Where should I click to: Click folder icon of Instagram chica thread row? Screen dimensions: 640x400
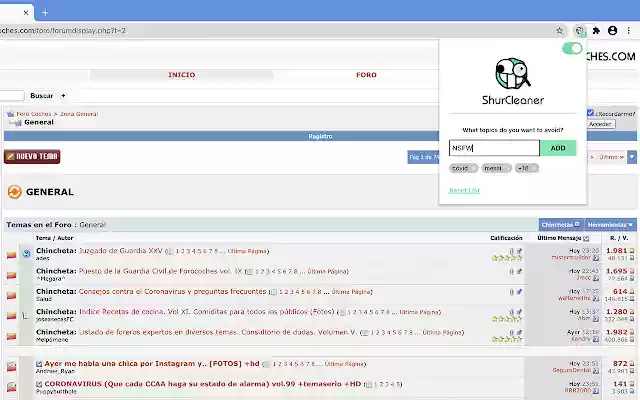(11, 367)
